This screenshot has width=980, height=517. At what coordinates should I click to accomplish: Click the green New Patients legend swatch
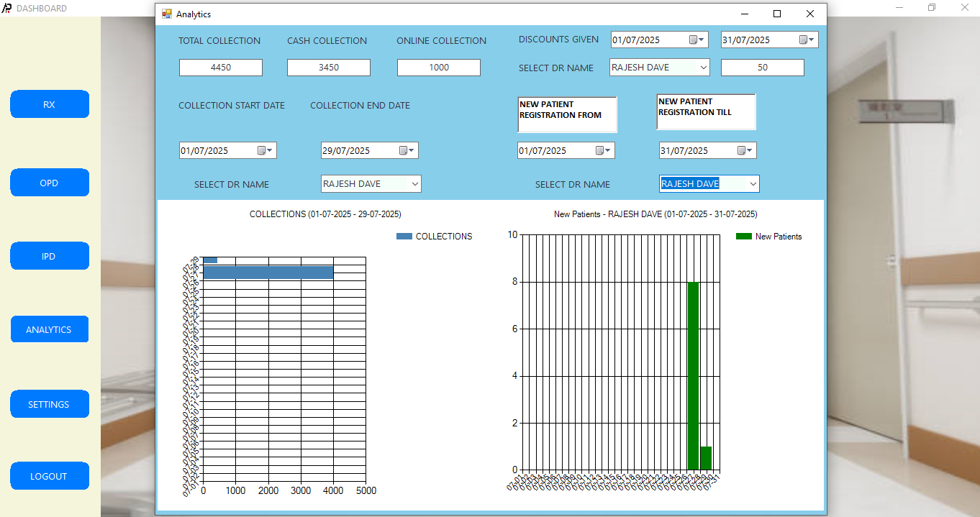click(743, 237)
